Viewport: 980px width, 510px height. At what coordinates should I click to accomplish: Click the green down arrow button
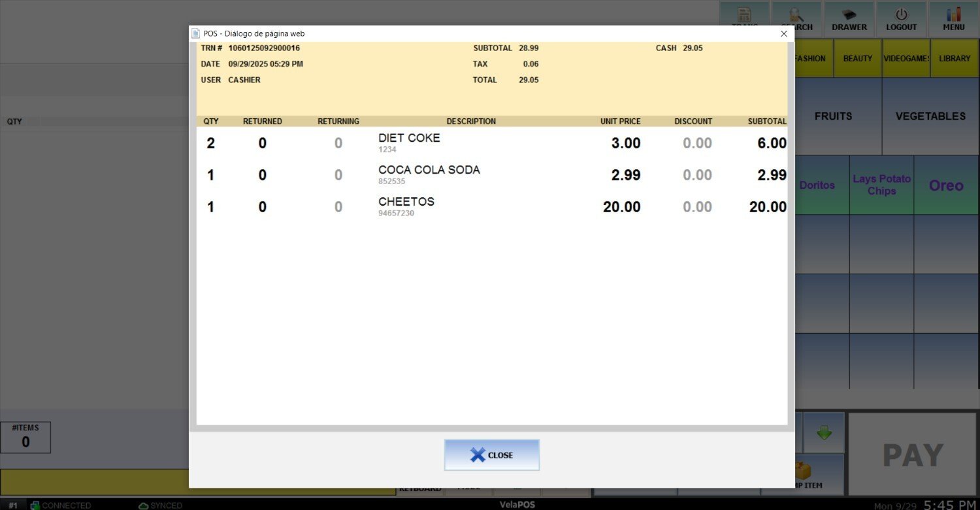(x=824, y=432)
